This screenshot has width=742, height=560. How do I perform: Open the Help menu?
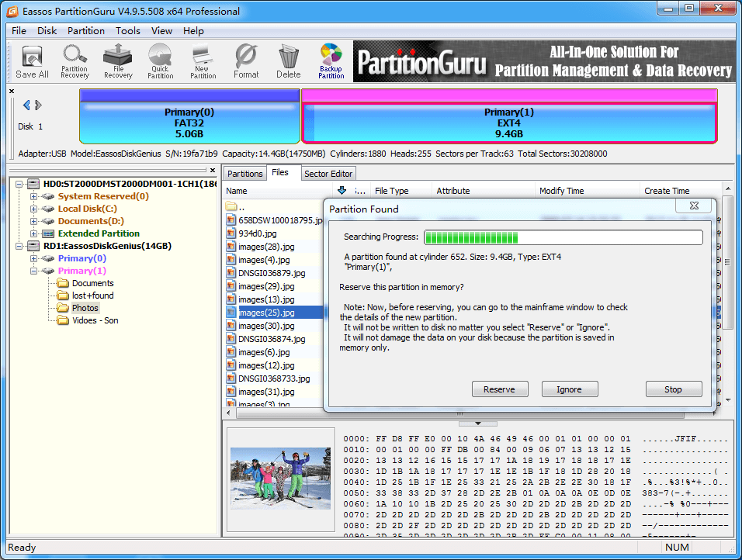pyautogui.click(x=193, y=31)
